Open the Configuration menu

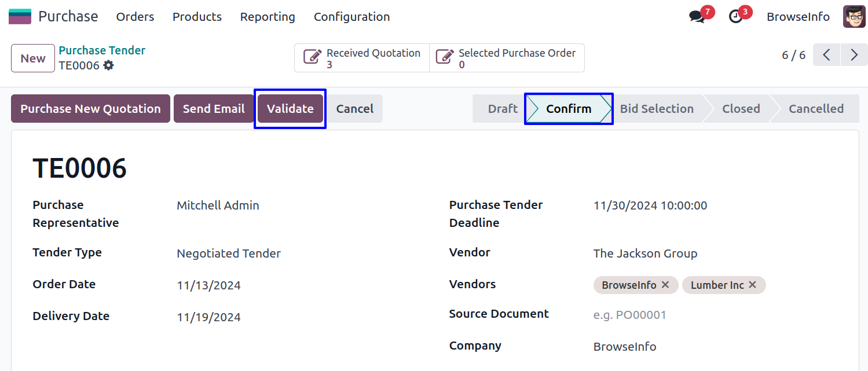(x=351, y=17)
